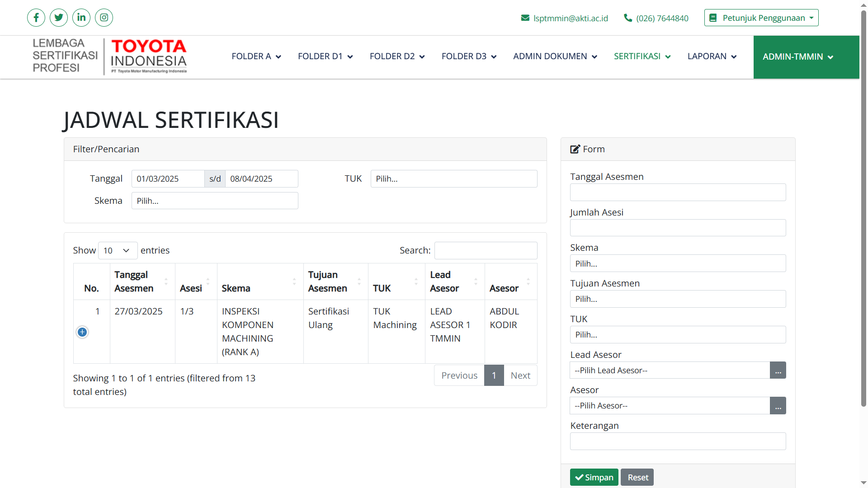Click the blue plus icon in row 1

[82, 332]
